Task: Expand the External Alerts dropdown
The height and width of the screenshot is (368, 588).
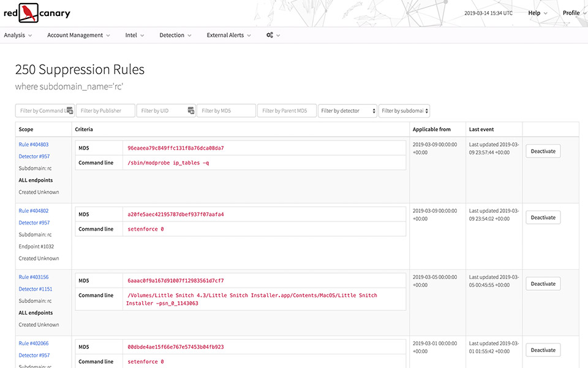Action: 228,36
